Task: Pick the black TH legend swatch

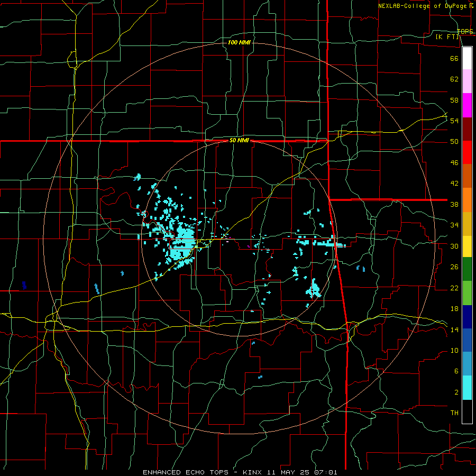Action: pos(467,411)
